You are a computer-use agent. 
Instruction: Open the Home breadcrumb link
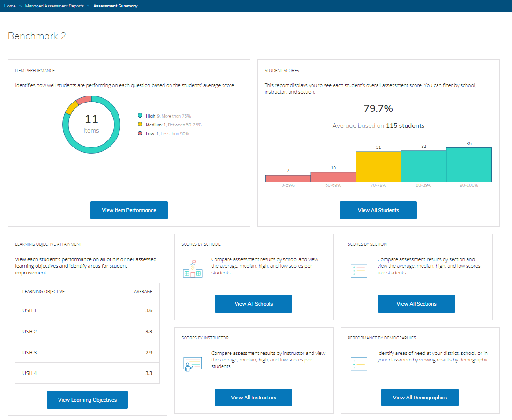coord(10,6)
